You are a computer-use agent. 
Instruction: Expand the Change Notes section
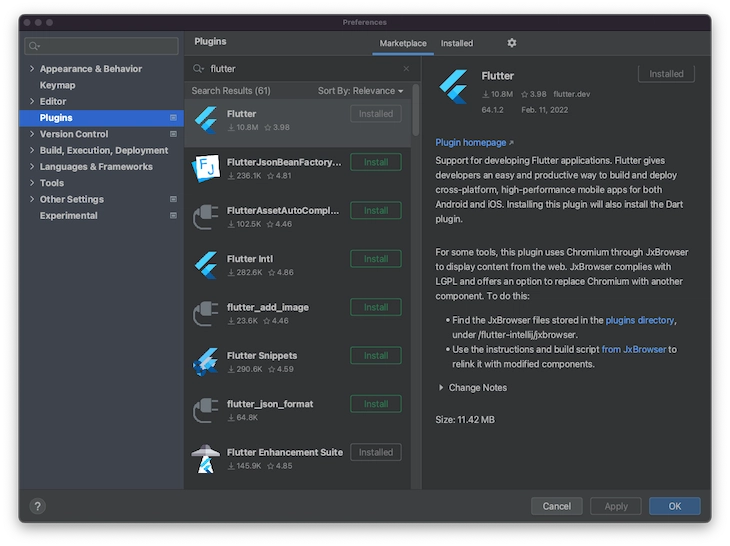[443, 388]
